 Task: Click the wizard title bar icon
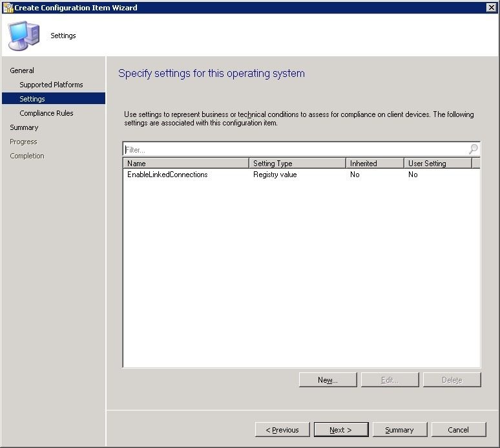point(8,8)
